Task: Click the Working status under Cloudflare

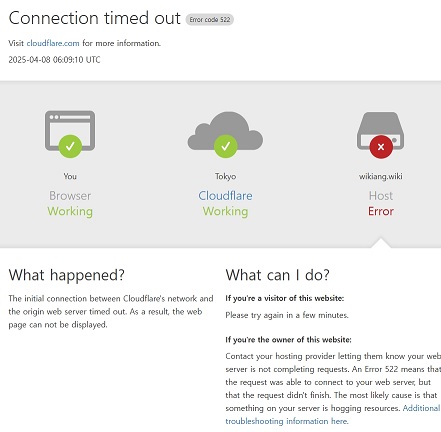Action: coord(225,211)
